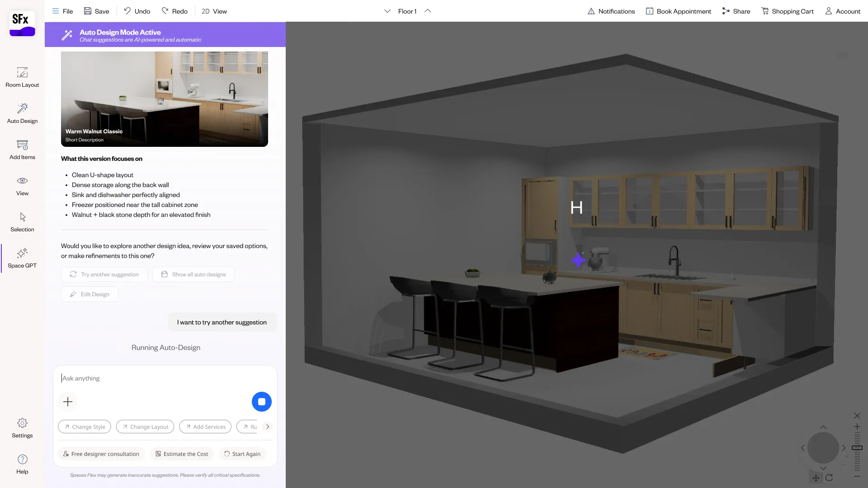
Task: Share the design
Action: pyautogui.click(x=736, y=11)
